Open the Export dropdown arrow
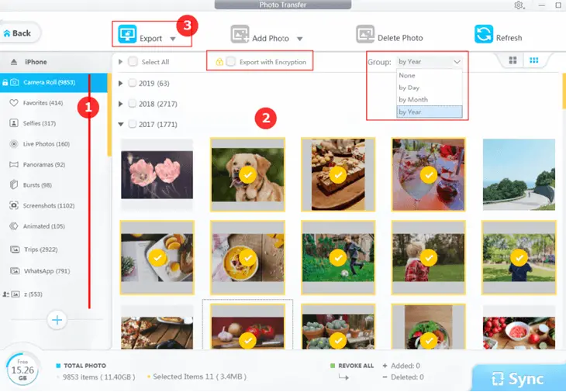566x392 pixels. [173, 39]
